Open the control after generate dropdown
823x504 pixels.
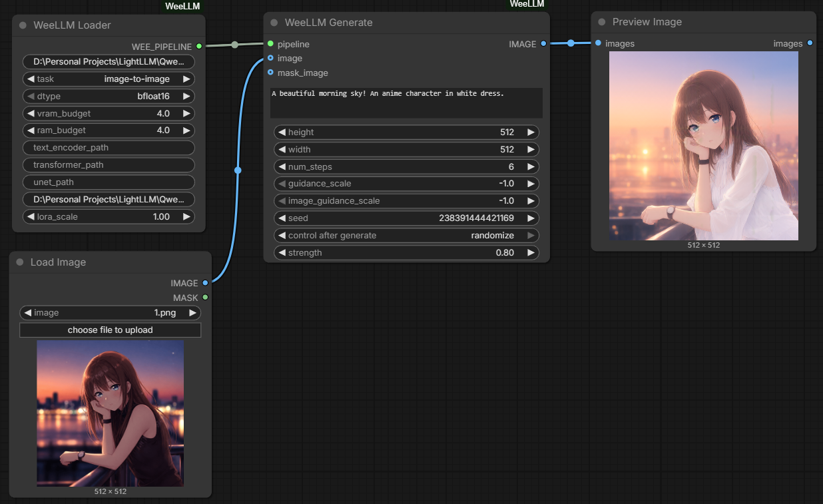406,236
